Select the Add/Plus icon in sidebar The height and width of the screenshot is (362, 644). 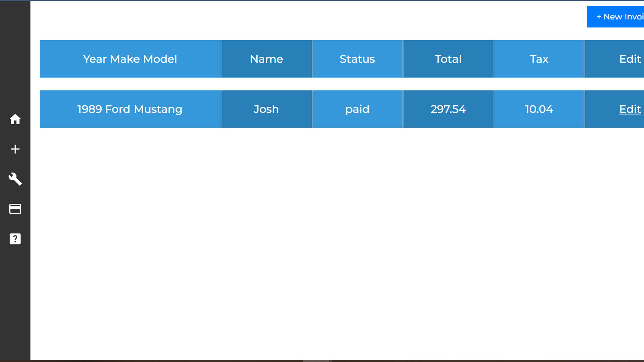15,149
